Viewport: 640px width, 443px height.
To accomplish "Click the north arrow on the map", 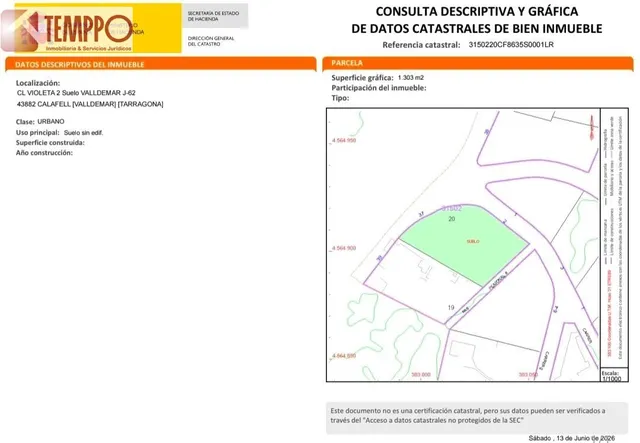I will coord(591,128).
